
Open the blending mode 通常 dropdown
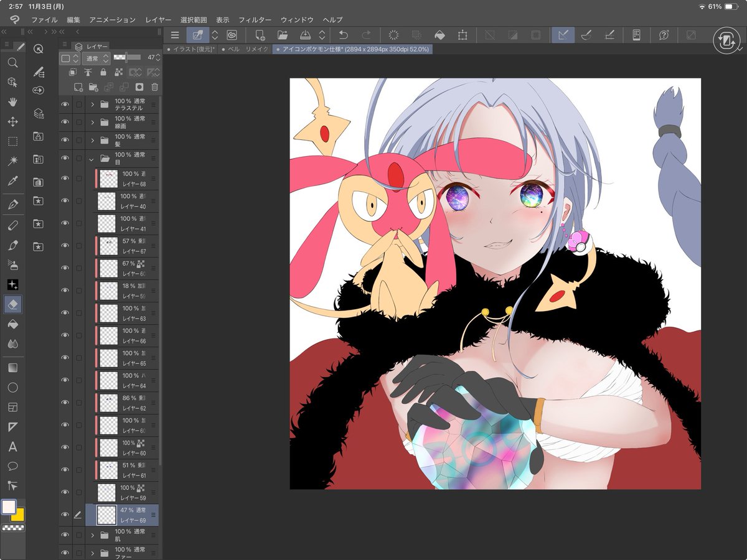pos(96,58)
